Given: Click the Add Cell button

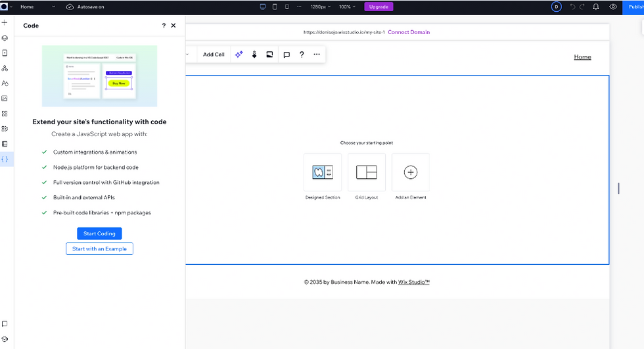Looking at the screenshot, I should point(214,54).
